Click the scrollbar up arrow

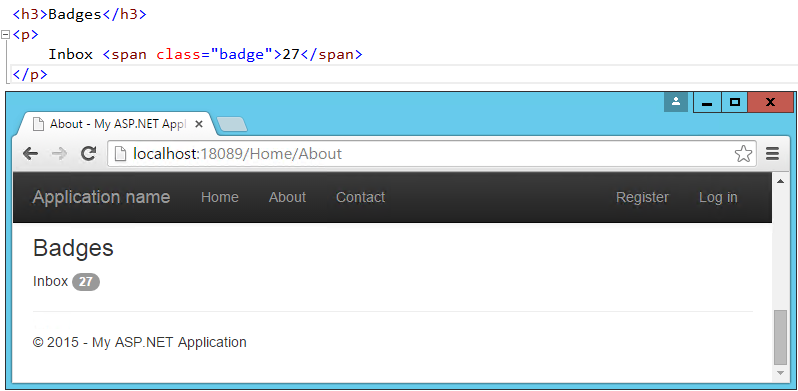pyautogui.click(x=780, y=181)
